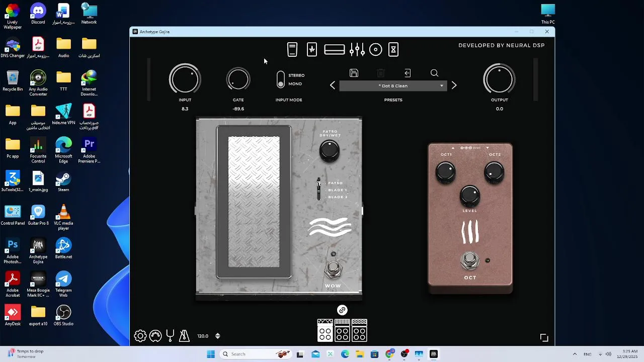Screen dimensions: 644x362
Task: Click the OCT1 knob on pedal
Action: coord(446,172)
